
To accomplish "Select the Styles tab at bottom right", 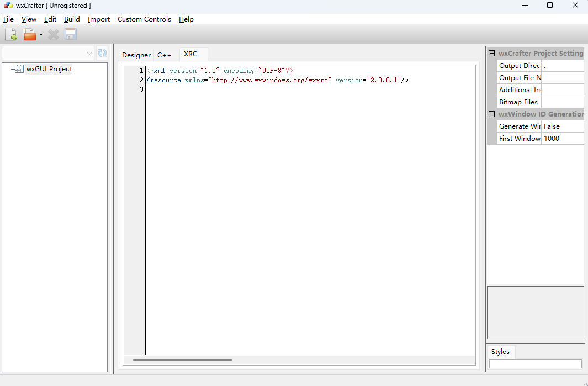I will (500, 352).
